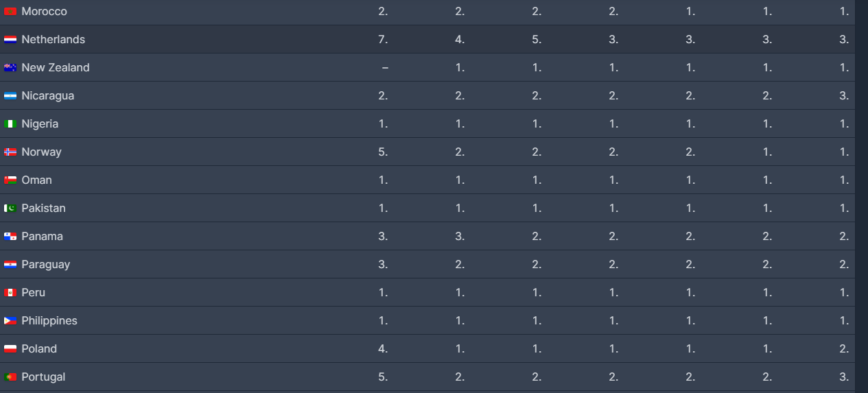Open the Poland country link
Viewport: 868px width, 393px height.
click(39, 348)
